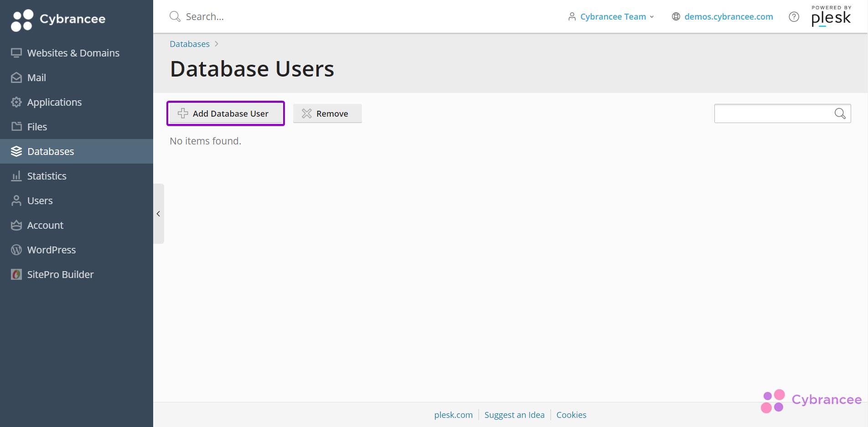Select the Databases stack icon

point(16,151)
